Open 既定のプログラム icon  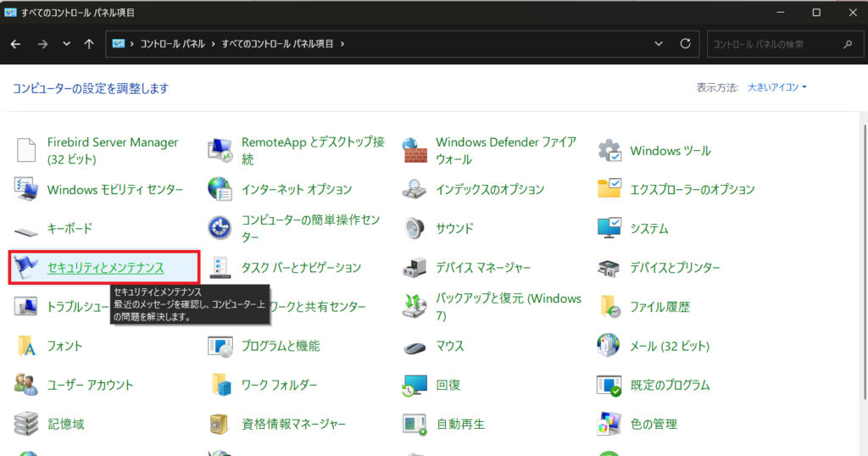[609, 385]
